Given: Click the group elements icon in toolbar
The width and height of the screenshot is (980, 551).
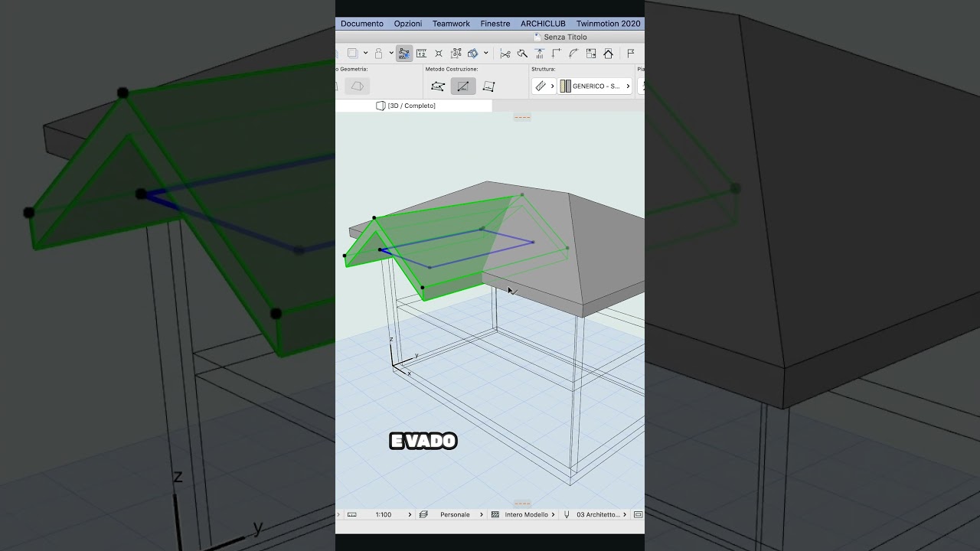Looking at the screenshot, I should click(x=456, y=54).
